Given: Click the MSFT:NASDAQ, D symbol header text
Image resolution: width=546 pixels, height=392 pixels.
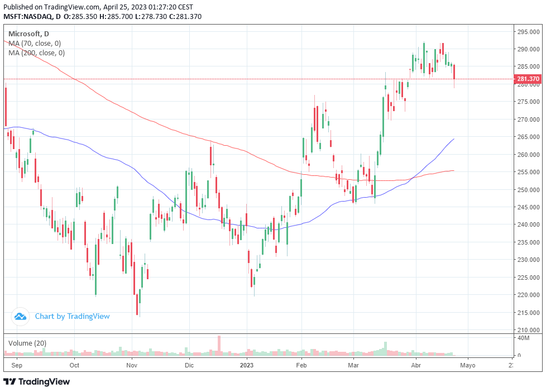Looking at the screenshot, I should 32,17.
